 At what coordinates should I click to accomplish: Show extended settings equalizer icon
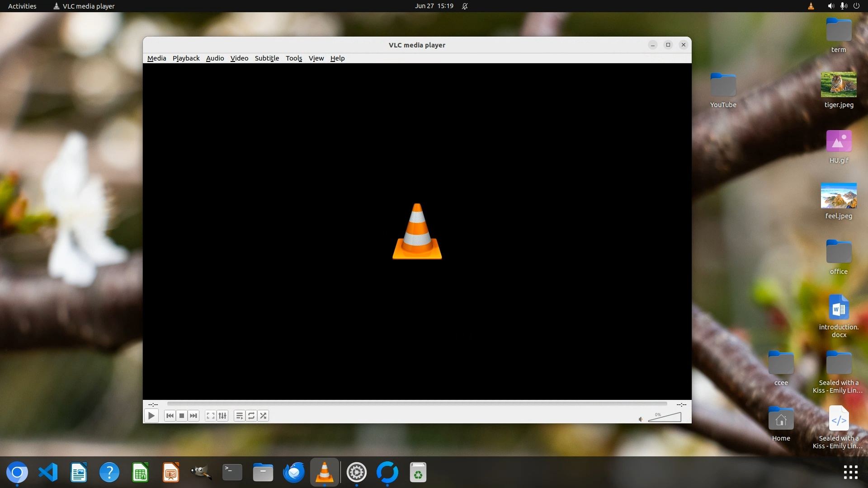point(222,416)
